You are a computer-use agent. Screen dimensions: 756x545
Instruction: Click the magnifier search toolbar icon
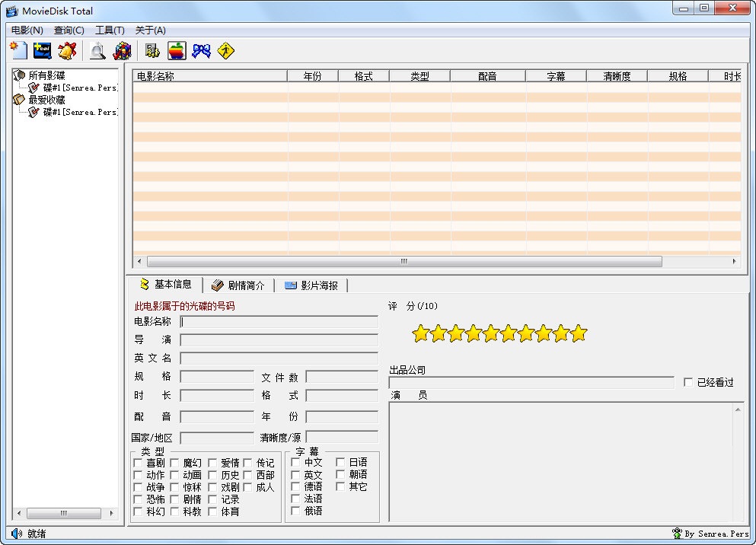(x=97, y=49)
